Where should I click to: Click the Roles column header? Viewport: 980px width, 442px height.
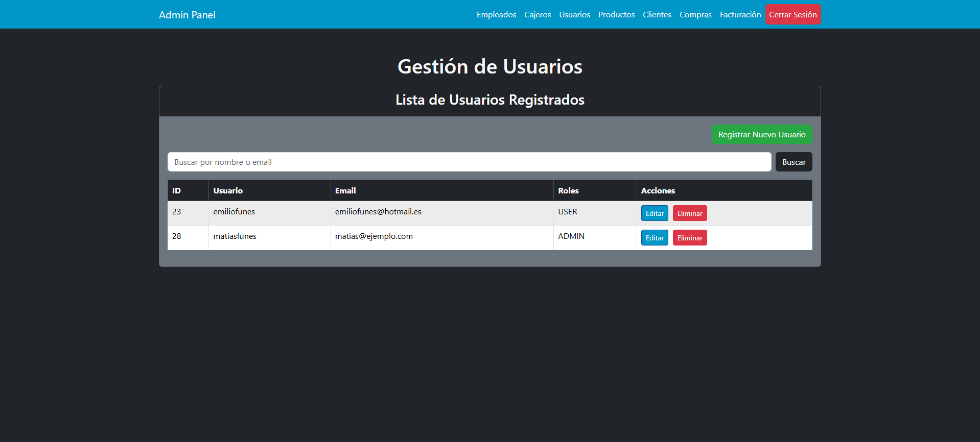coord(568,191)
